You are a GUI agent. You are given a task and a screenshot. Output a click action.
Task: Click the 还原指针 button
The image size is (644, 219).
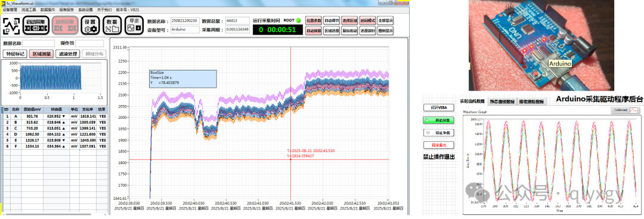point(367,31)
